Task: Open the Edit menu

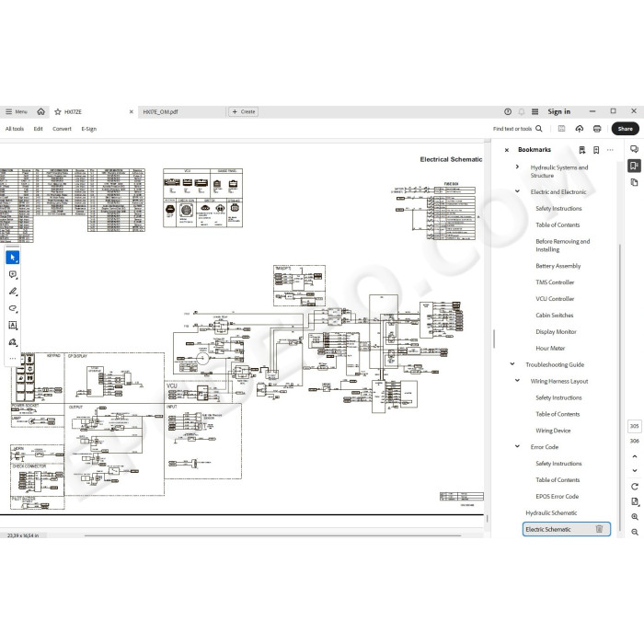Action: tap(39, 129)
